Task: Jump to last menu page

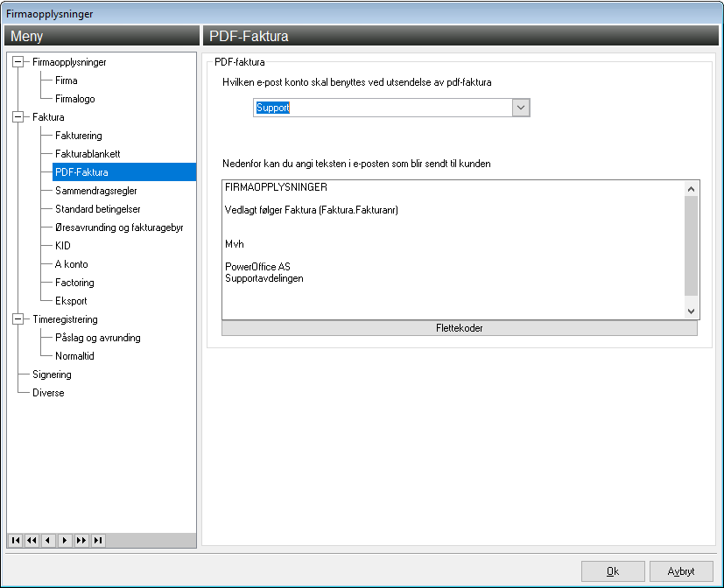Action: pos(98,540)
